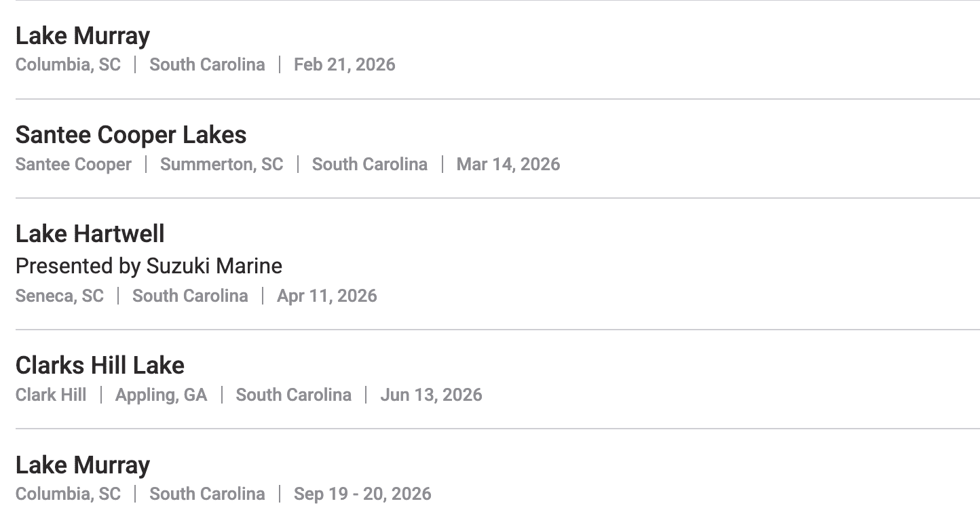Screen dimensions: 980x529
Task: Select the Seneca, SC location
Action: [60, 296]
